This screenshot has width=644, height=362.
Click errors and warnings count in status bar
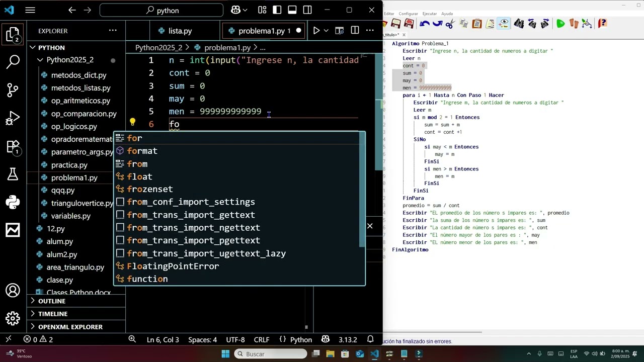39,339
